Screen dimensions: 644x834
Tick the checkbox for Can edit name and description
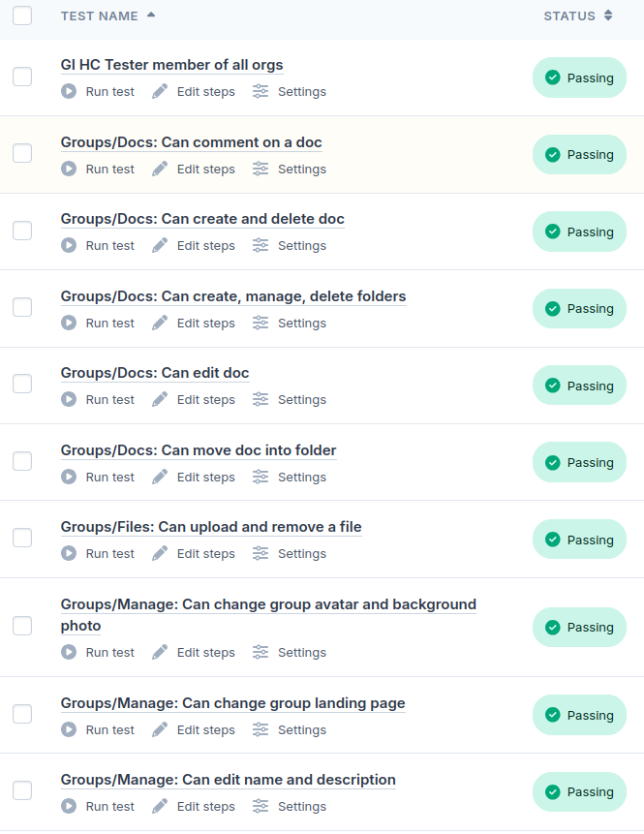pyautogui.click(x=22, y=790)
